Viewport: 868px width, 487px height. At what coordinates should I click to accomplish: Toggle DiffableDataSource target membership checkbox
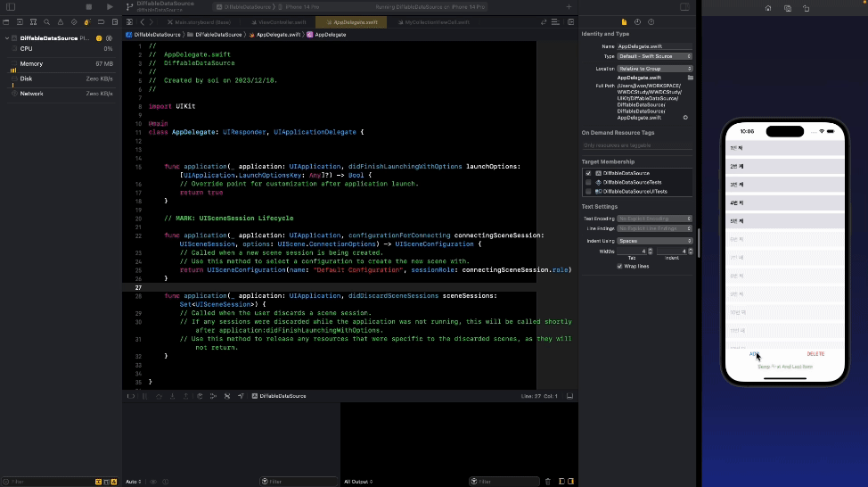point(588,172)
